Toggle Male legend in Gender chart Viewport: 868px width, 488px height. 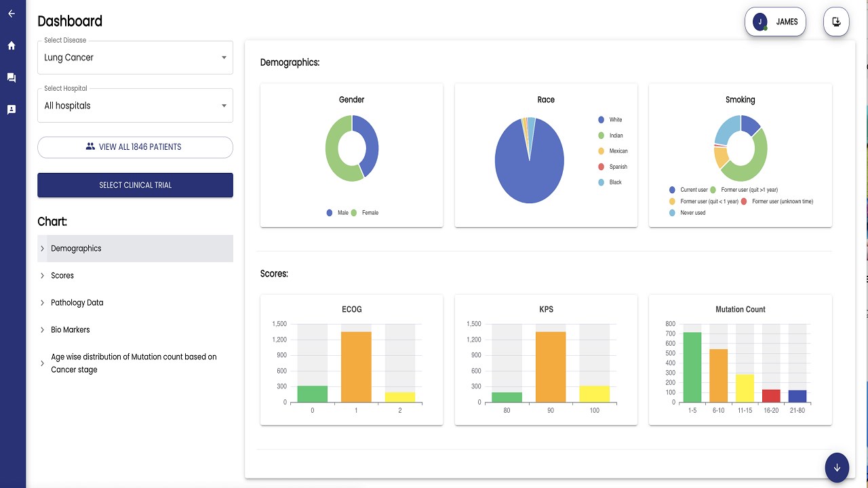(x=337, y=213)
